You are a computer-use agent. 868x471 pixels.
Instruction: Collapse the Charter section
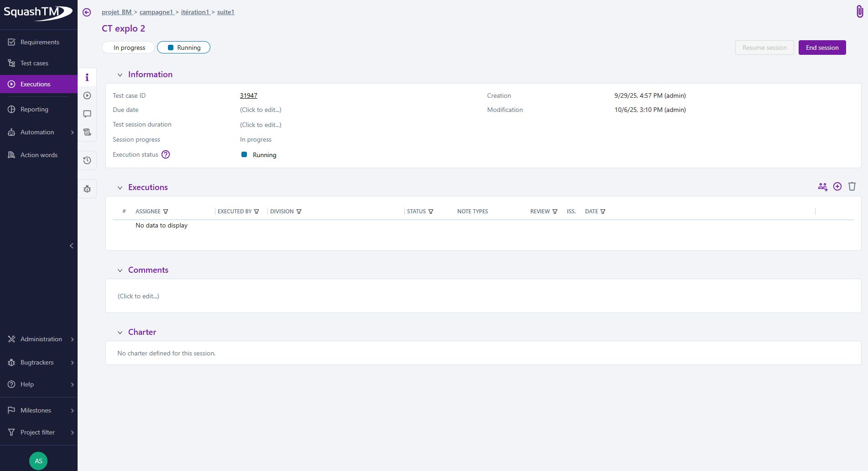point(120,333)
